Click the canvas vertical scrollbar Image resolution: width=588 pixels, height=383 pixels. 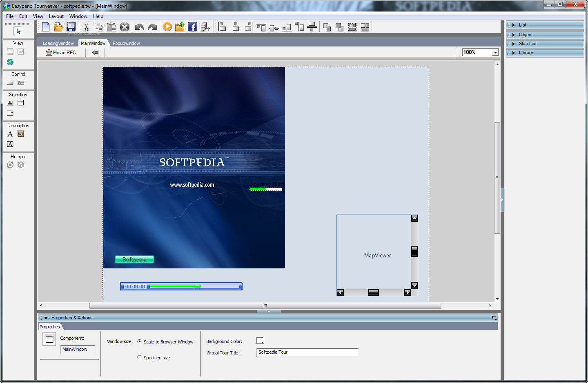coord(497,178)
